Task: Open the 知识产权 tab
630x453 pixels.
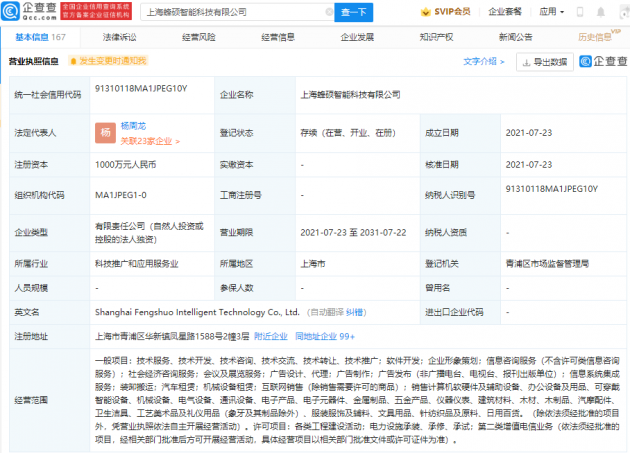Action: click(x=436, y=37)
